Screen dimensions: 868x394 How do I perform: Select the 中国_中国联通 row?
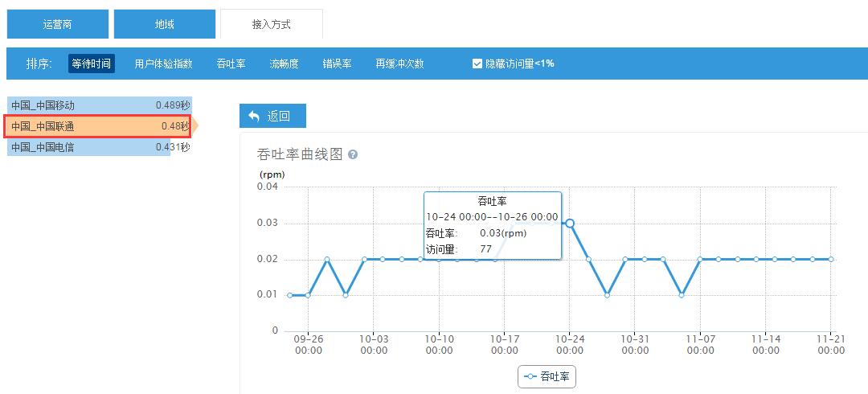98,126
